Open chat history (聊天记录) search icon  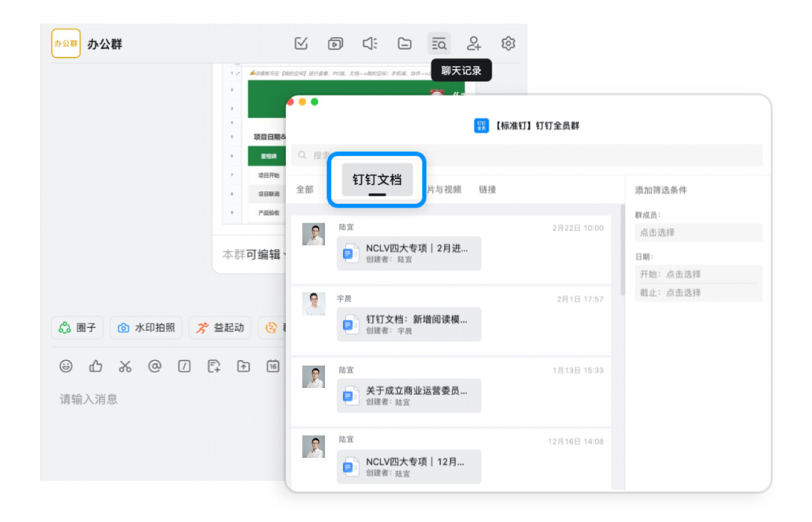point(439,44)
